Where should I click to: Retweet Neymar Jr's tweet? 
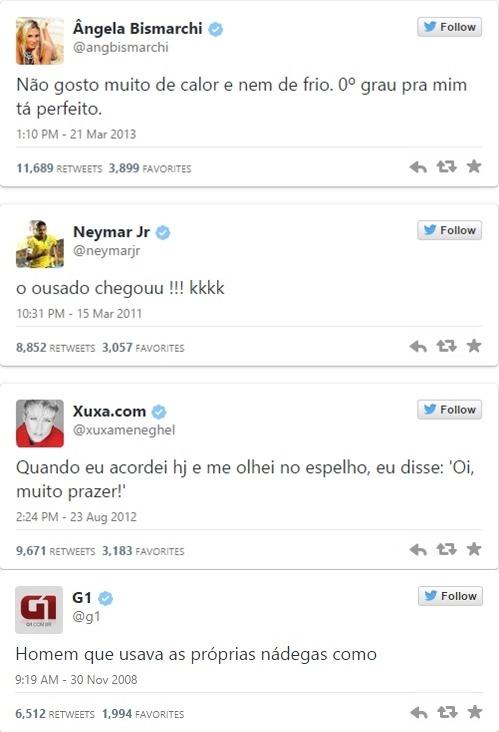[446, 346]
